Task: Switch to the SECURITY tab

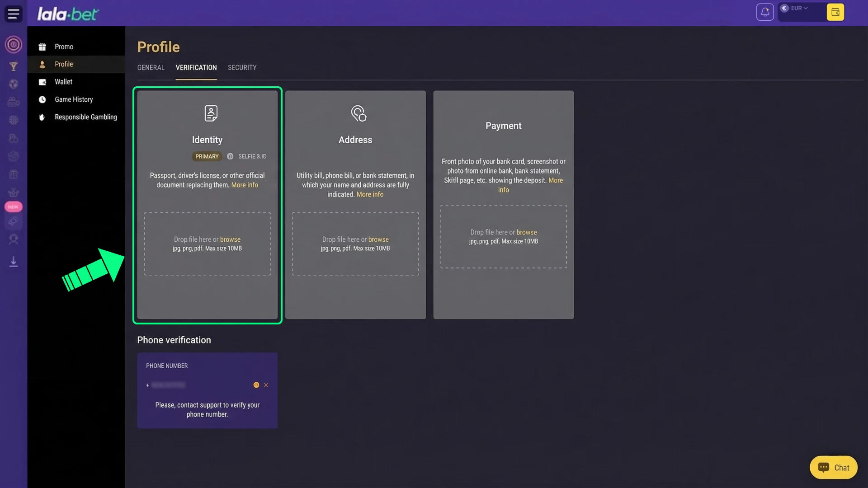Action: [242, 67]
